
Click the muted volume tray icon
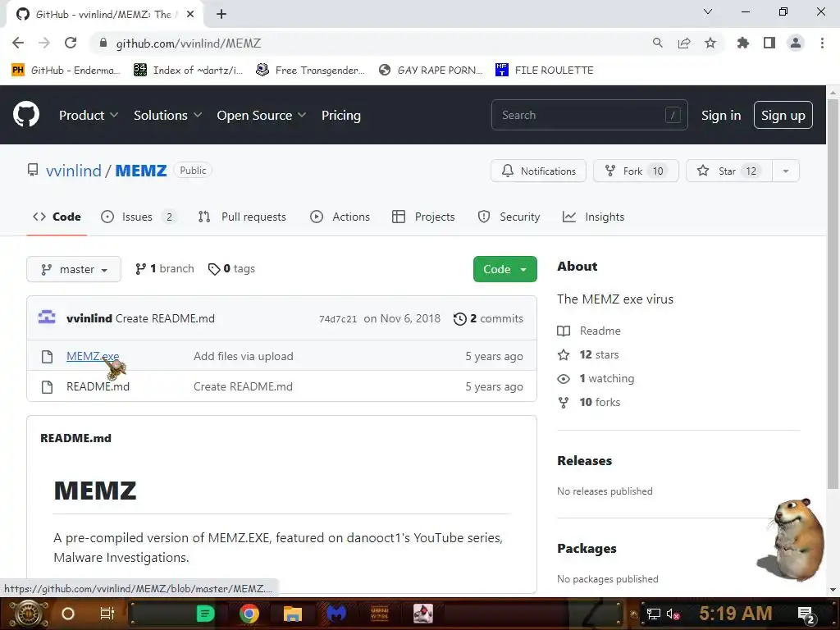pyautogui.click(x=673, y=614)
